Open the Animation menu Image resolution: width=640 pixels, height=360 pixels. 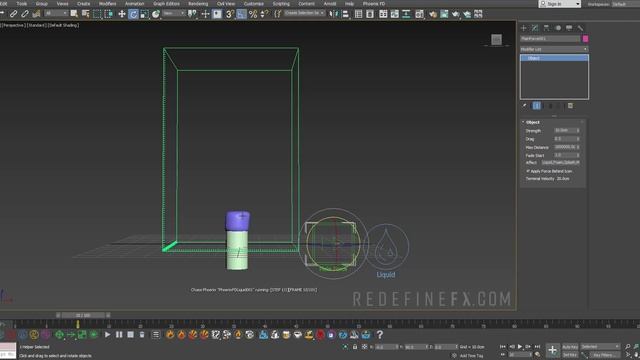134,4
